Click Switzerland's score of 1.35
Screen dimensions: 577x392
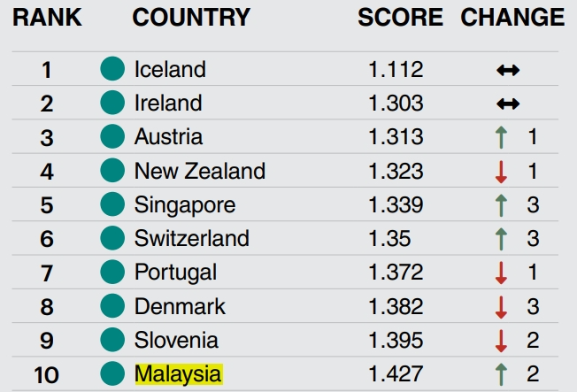(x=389, y=238)
